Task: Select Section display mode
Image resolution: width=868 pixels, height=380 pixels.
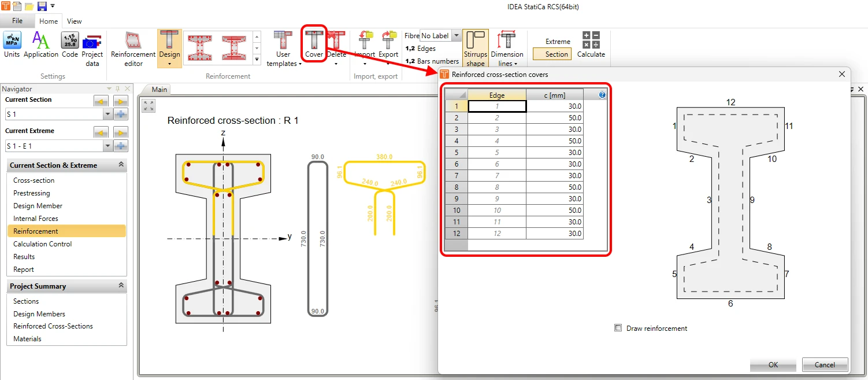Action: click(552, 54)
